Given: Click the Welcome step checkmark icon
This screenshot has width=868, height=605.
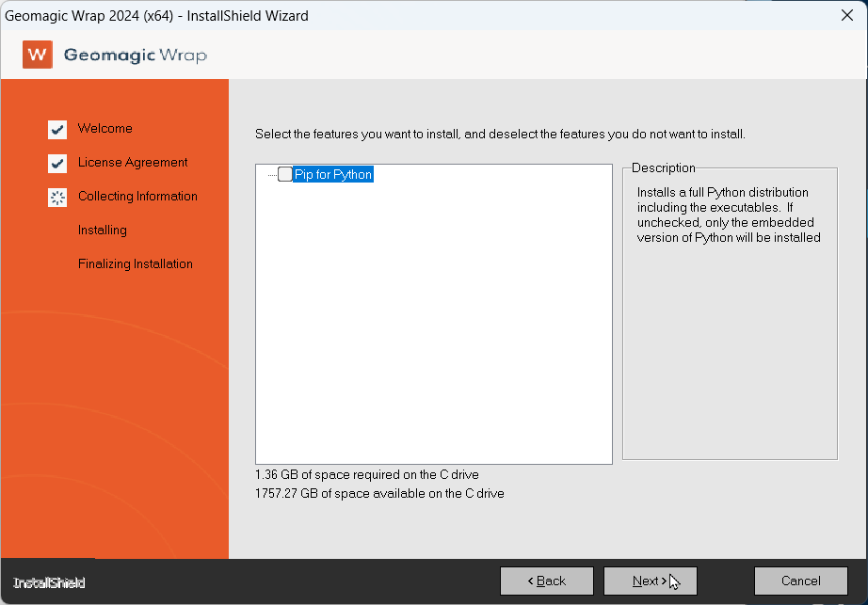Looking at the screenshot, I should 57,130.
